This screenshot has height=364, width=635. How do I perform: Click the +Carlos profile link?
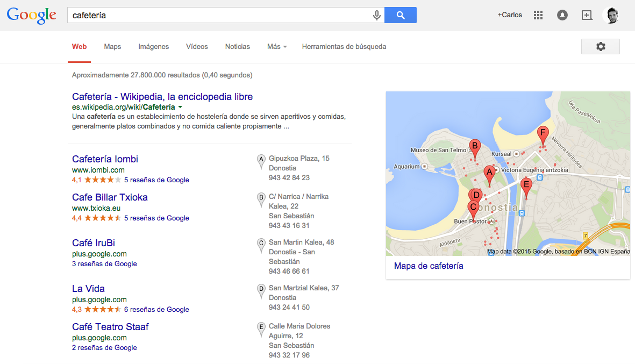click(510, 15)
